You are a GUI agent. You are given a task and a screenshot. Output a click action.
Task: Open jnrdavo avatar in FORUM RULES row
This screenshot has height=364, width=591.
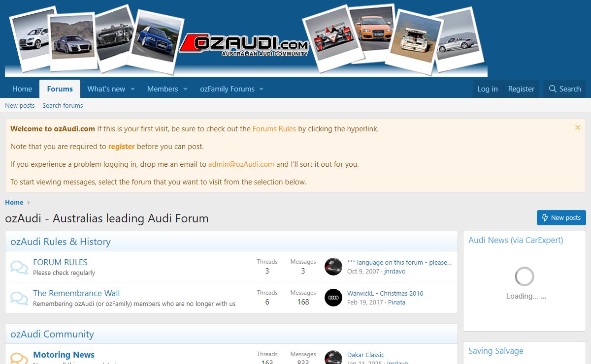pyautogui.click(x=333, y=267)
